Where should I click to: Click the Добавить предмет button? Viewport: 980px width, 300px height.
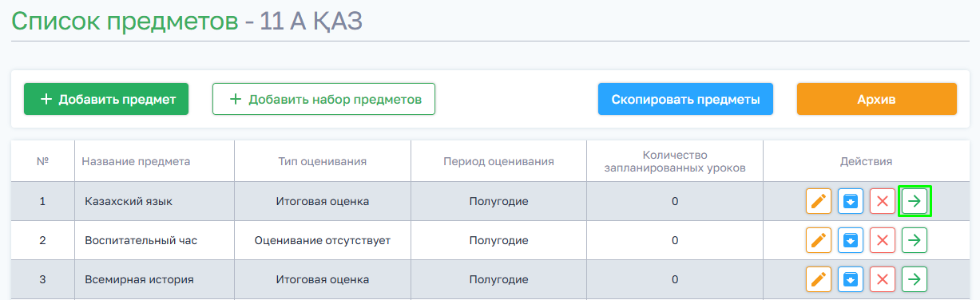click(106, 100)
